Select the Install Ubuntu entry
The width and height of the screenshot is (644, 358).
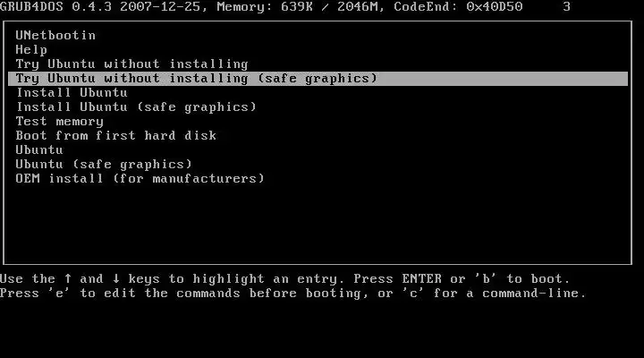click(x=72, y=92)
